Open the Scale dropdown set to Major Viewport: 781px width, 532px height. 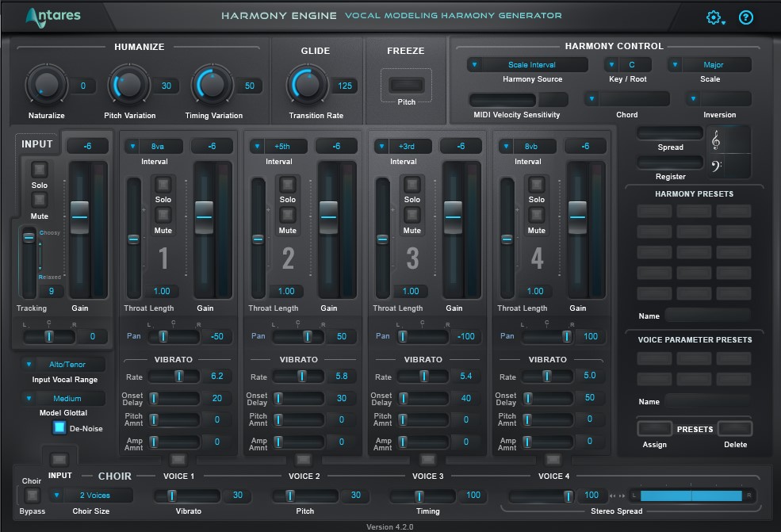pyautogui.click(x=709, y=64)
